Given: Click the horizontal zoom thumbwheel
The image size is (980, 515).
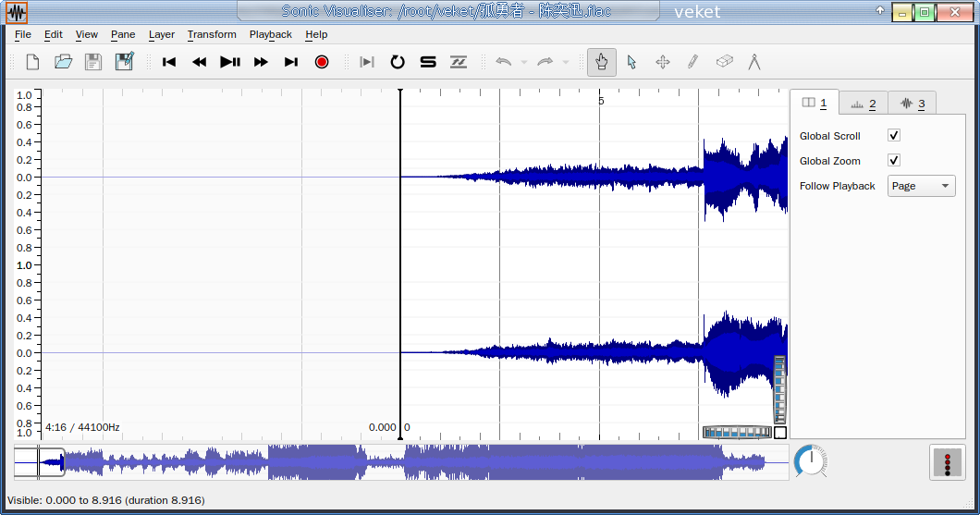Looking at the screenshot, I should 737,432.
